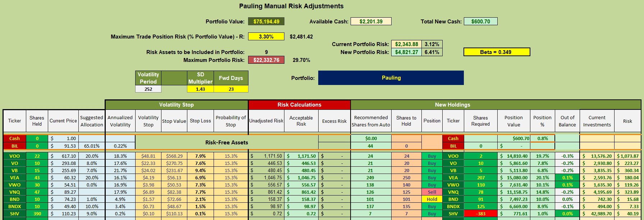
Task: Click SHV shares held 390
Action: pyautogui.click(x=37, y=214)
